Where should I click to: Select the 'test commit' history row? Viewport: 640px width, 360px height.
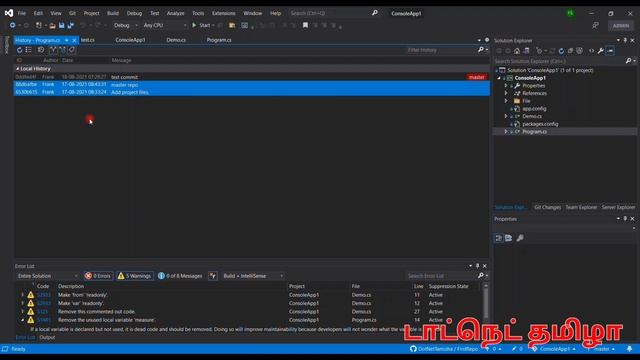coord(252,77)
